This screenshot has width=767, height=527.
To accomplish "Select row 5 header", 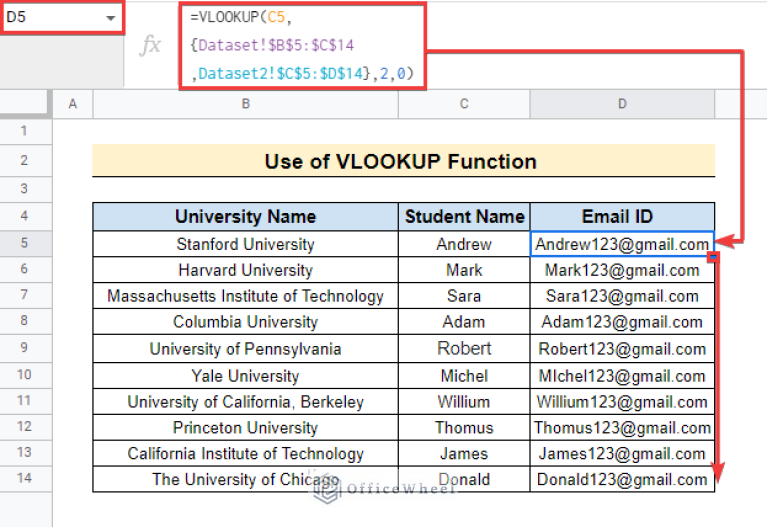I will pyautogui.click(x=25, y=244).
